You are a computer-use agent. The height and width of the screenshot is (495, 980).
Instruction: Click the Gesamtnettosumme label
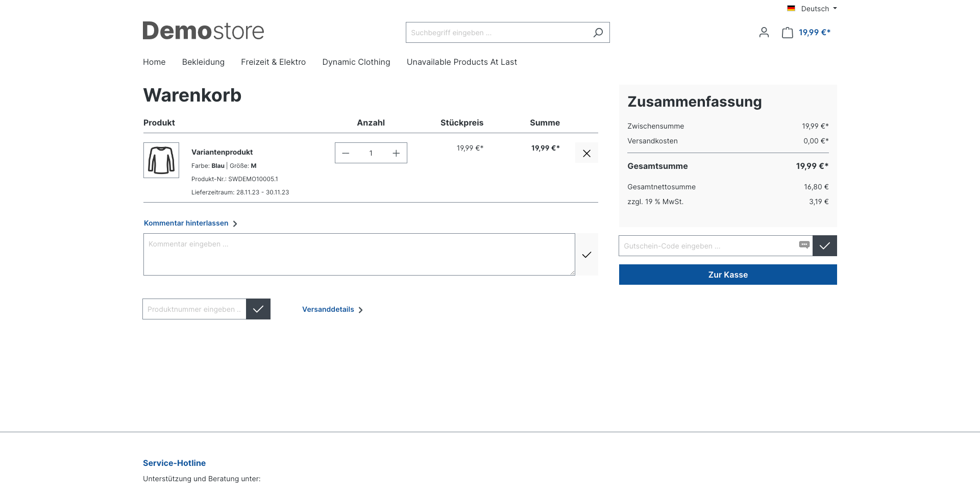coord(661,187)
